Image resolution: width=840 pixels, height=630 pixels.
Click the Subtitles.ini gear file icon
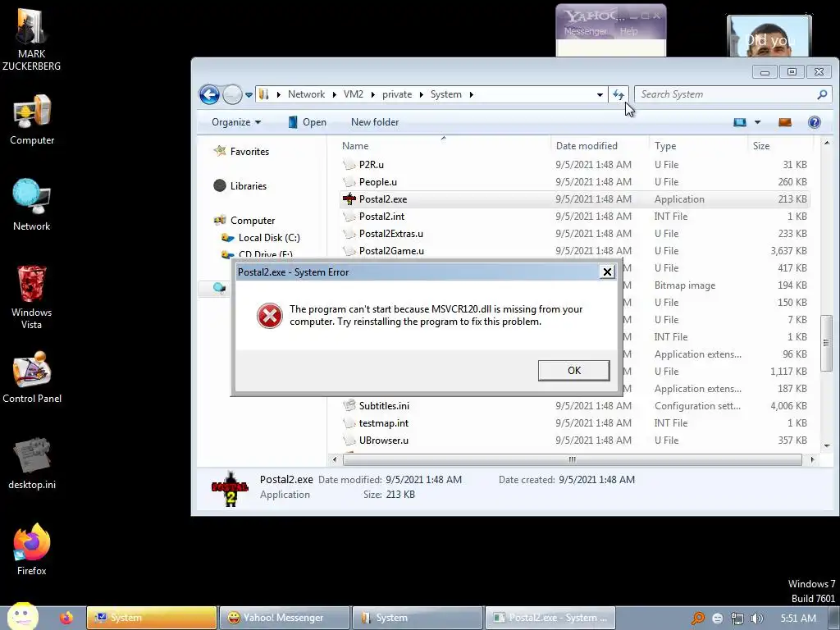point(349,405)
